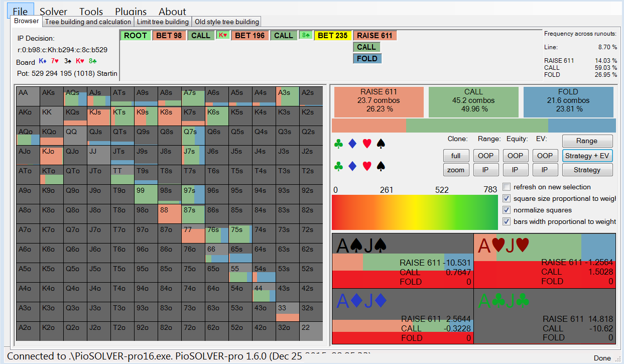
Task: Toggle square size proportional to weight checkbox
Action: click(x=507, y=198)
